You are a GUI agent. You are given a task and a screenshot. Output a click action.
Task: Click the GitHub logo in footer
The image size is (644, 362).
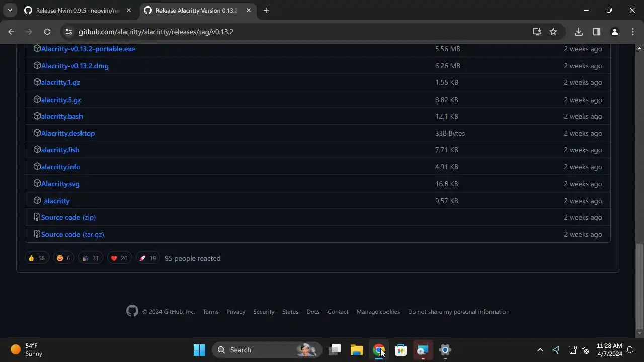tap(132, 311)
